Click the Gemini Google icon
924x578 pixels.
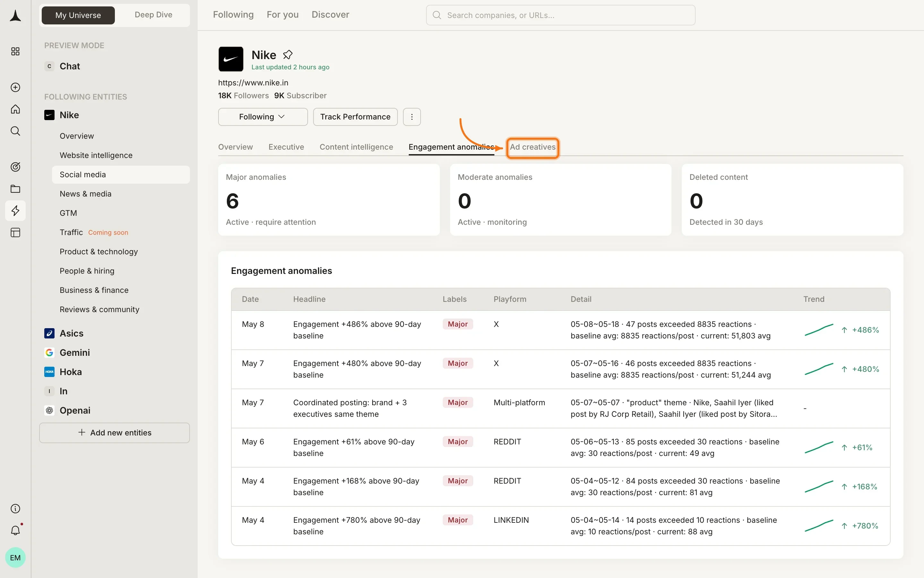coord(49,353)
